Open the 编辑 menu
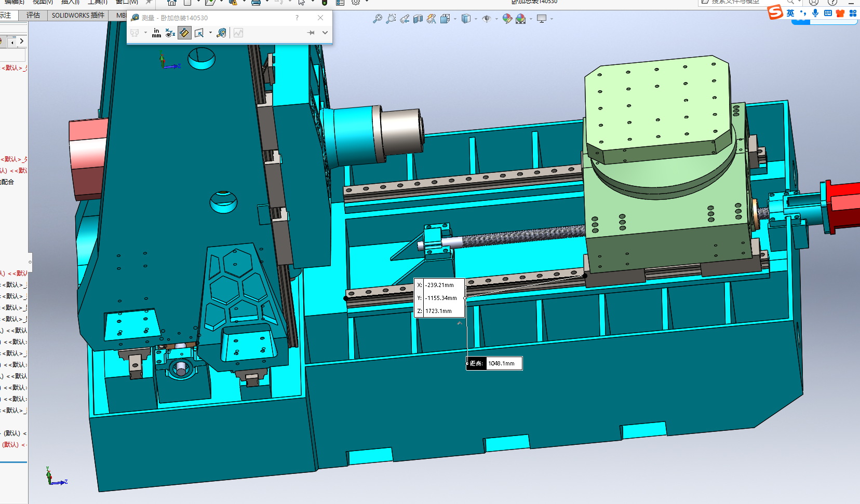The width and height of the screenshot is (860, 504). (x=15, y=2)
